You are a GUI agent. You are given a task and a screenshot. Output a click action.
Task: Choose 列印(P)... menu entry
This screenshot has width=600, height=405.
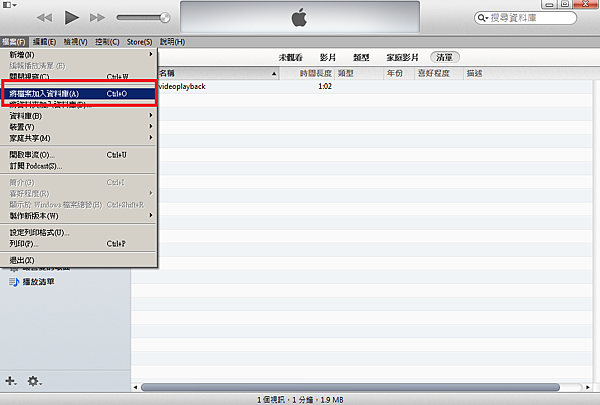(x=78, y=243)
